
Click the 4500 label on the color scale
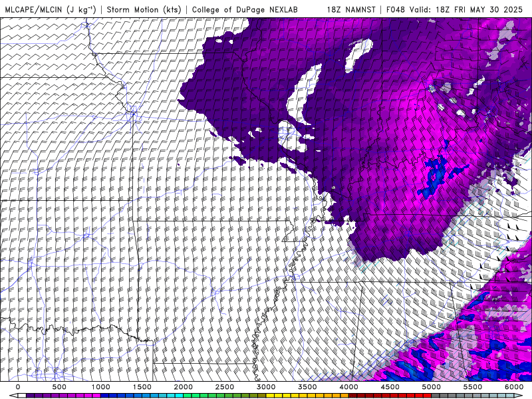pos(390,387)
